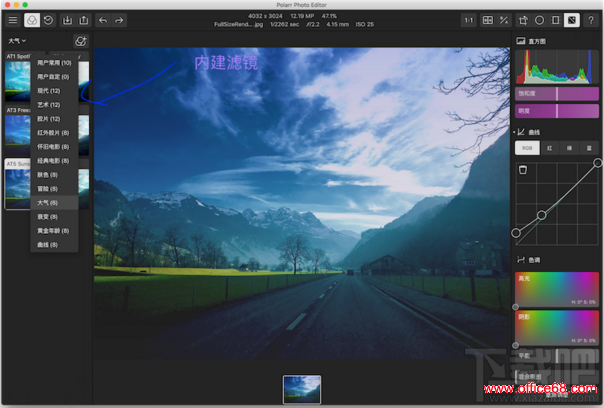The image size is (604, 408).
Task: Toggle before/after compare view
Action: pos(488,20)
